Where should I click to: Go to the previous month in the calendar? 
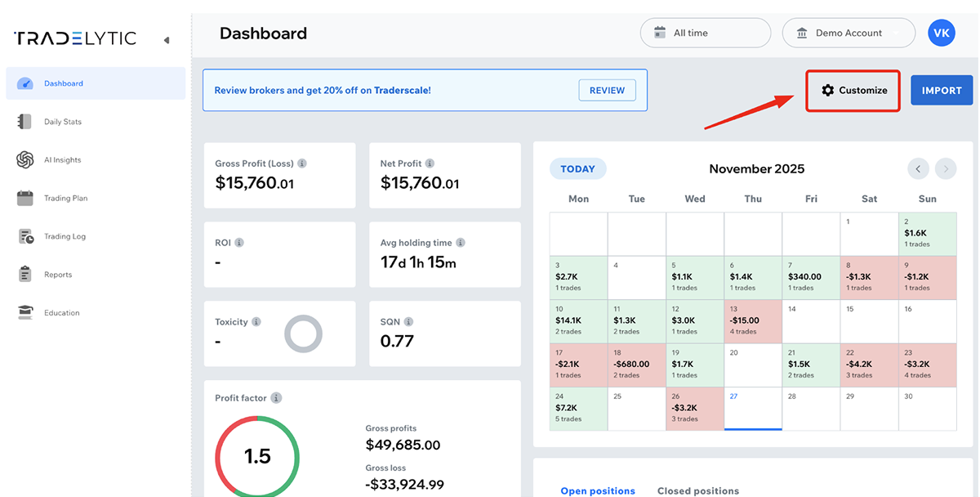[x=918, y=168]
